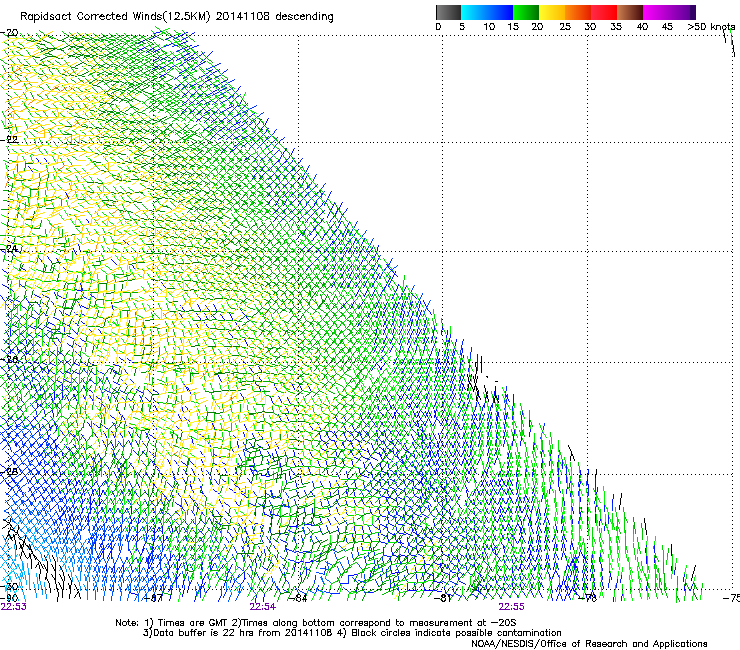
Task: Click the '15' label under the color legend
Action: click(x=513, y=27)
